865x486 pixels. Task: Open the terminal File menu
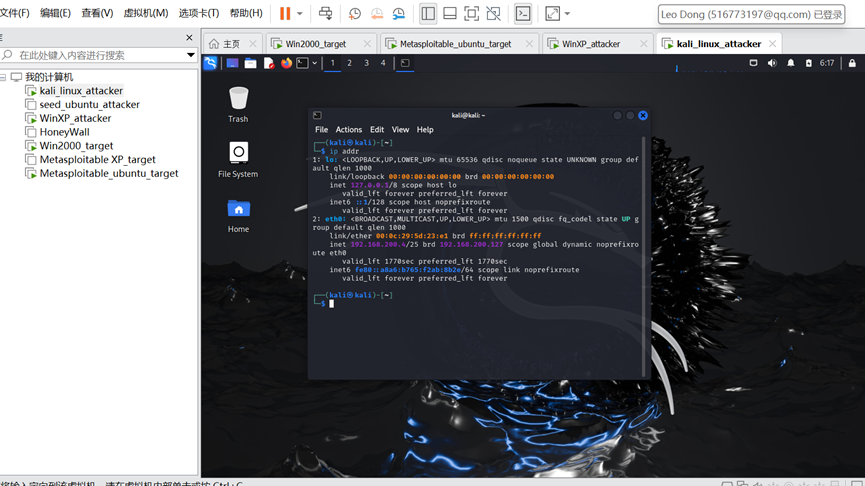tap(321, 130)
